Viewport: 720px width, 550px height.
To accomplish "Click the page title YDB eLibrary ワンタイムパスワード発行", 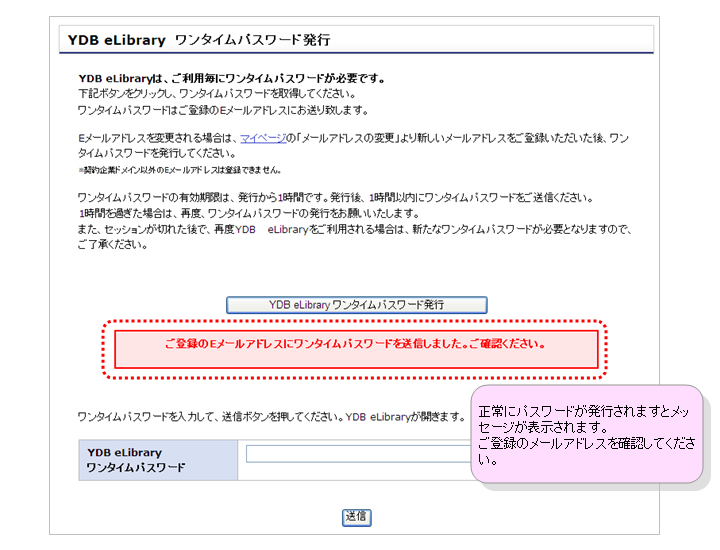I will click(199, 40).
